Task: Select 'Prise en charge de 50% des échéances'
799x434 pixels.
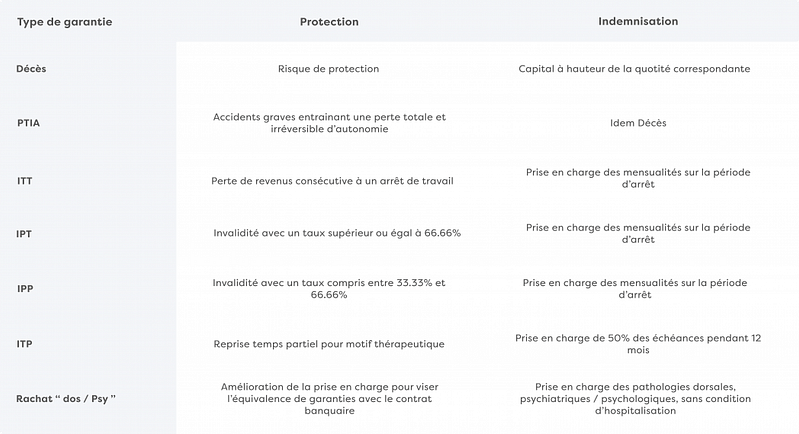Action: tap(638, 344)
